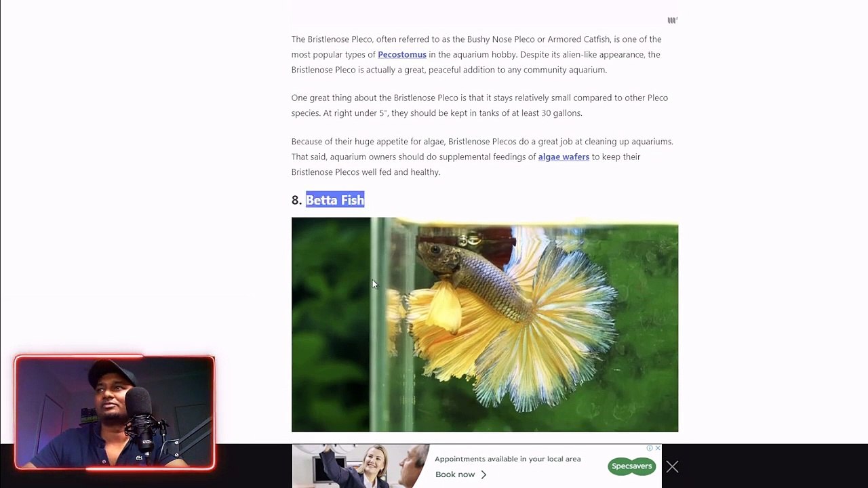Image resolution: width=868 pixels, height=488 pixels.
Task: Close the bottom ad banner with the X
Action: pyautogui.click(x=672, y=467)
